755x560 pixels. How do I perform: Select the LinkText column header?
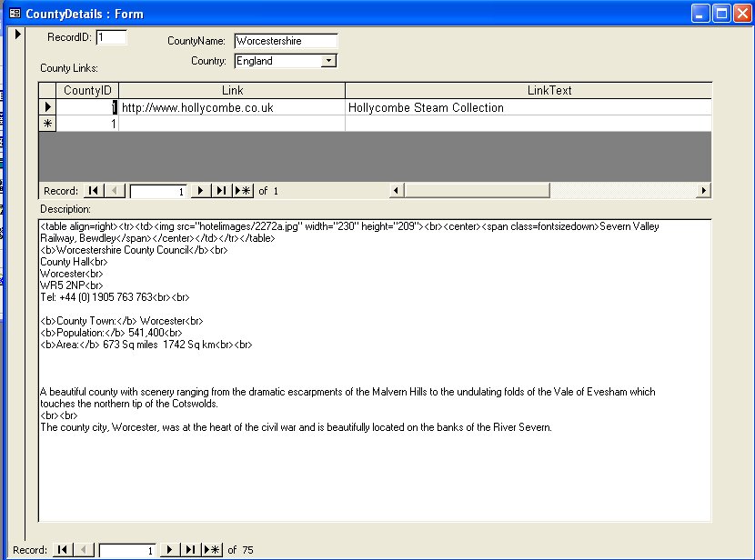pos(528,90)
